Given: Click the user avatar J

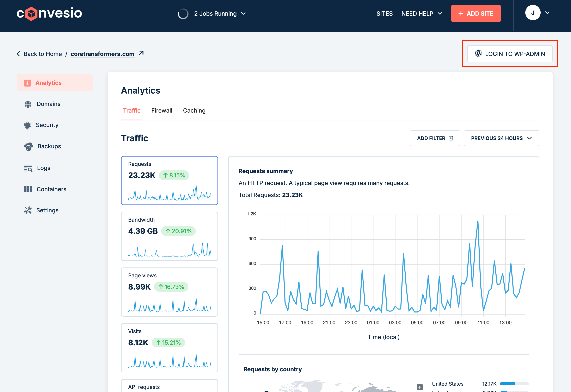Looking at the screenshot, I should (533, 13).
